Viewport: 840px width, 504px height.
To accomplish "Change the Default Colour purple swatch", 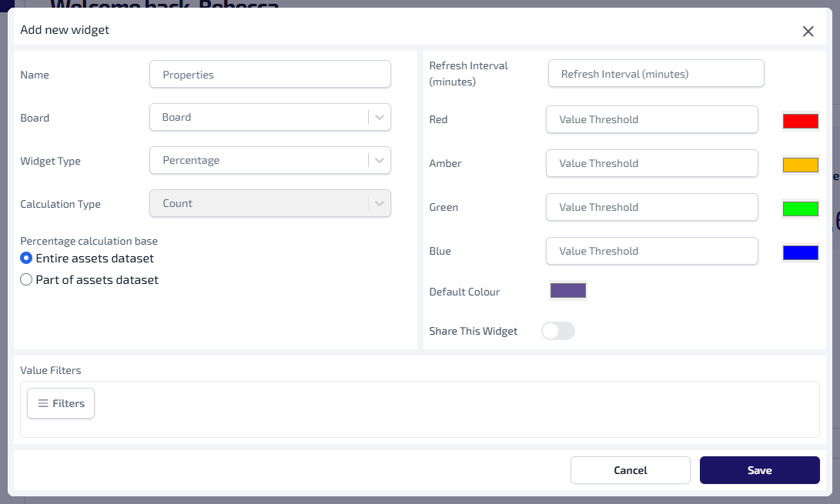I will click(568, 291).
